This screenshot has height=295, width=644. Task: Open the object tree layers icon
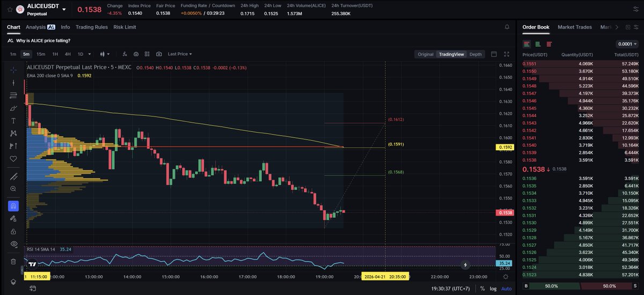[13, 281]
